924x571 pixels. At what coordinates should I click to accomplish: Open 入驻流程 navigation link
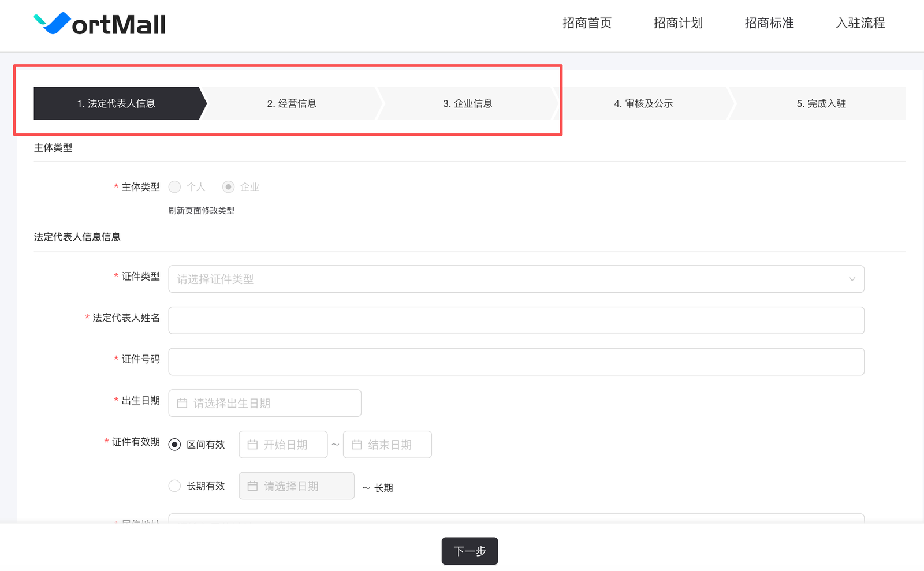860,23
